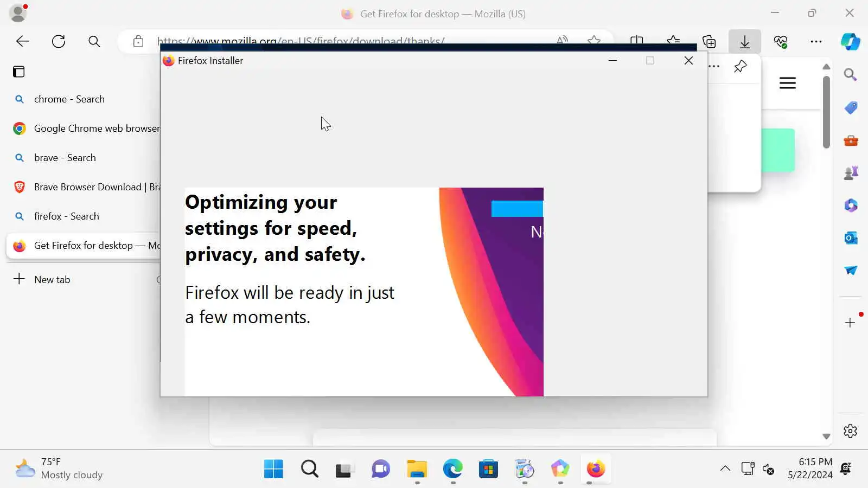
Task: Toggle the vertical tabs pane button
Action: (19, 72)
